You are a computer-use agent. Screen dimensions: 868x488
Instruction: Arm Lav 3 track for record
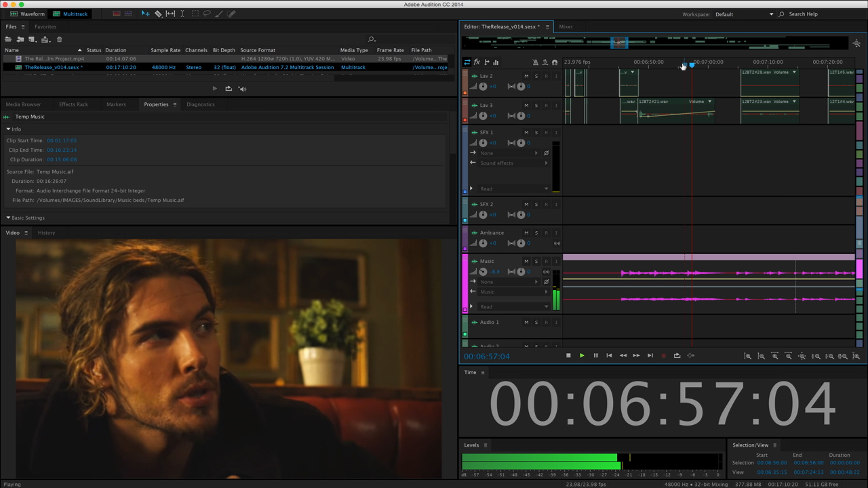tap(546, 105)
